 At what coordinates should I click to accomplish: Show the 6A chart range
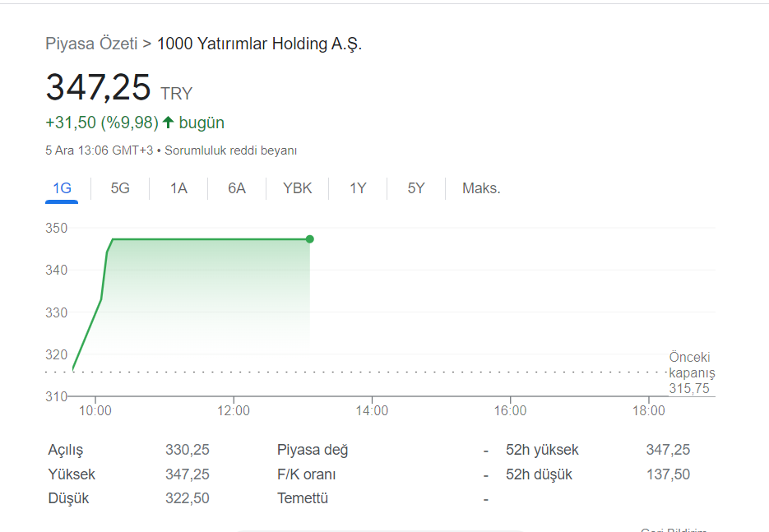pos(236,188)
